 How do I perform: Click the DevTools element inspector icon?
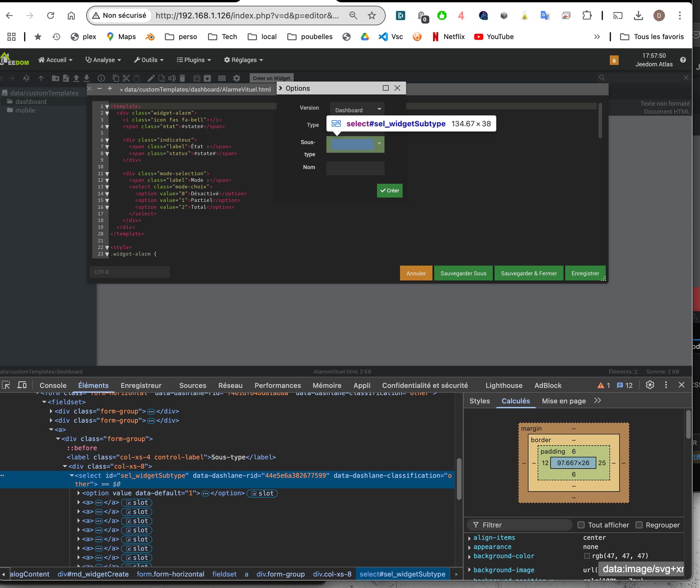coord(6,385)
